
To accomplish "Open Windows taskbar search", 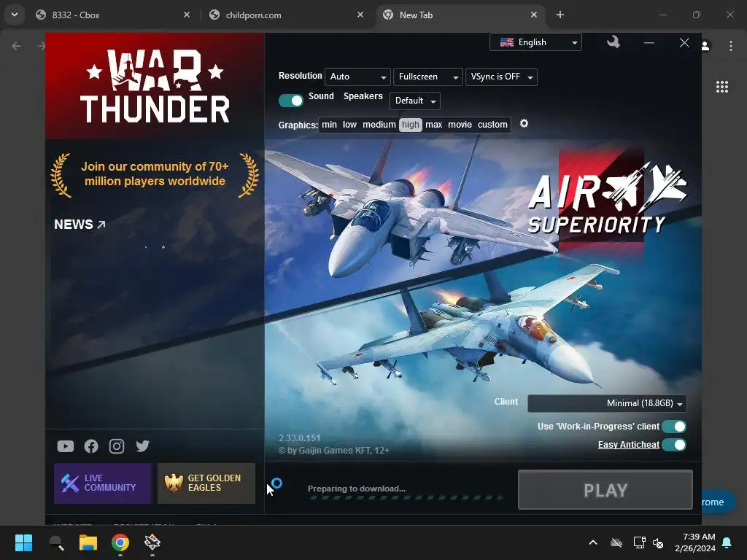I will click(56, 542).
